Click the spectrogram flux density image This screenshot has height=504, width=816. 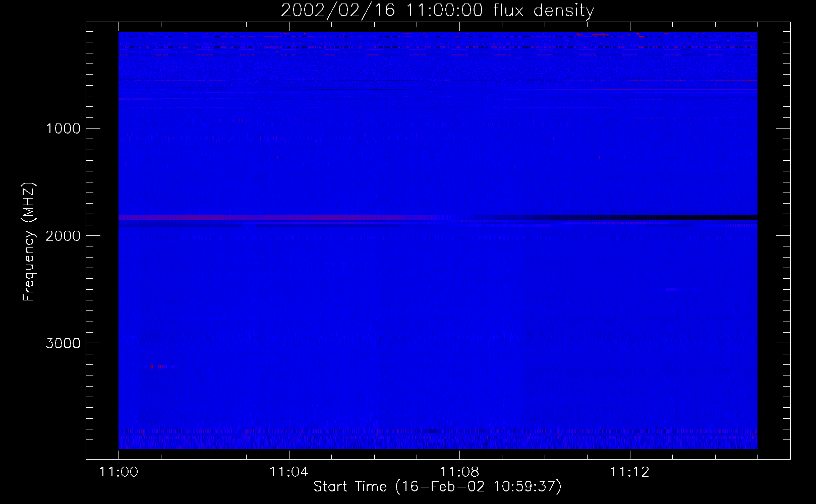(438, 240)
